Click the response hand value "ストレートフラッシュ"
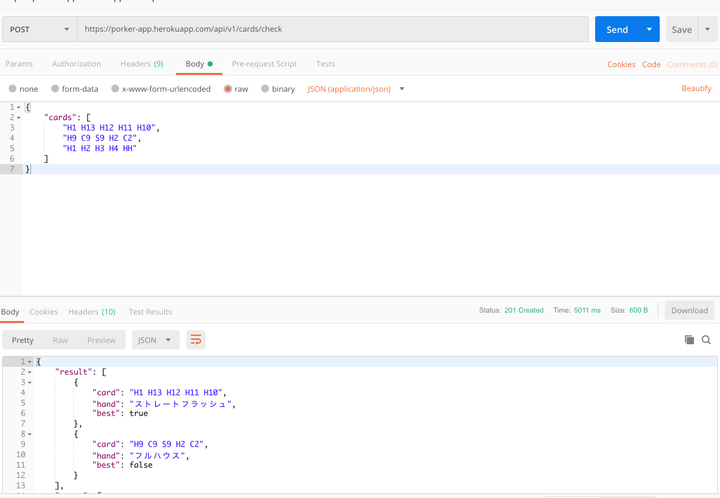720x498 pixels. tap(182, 404)
